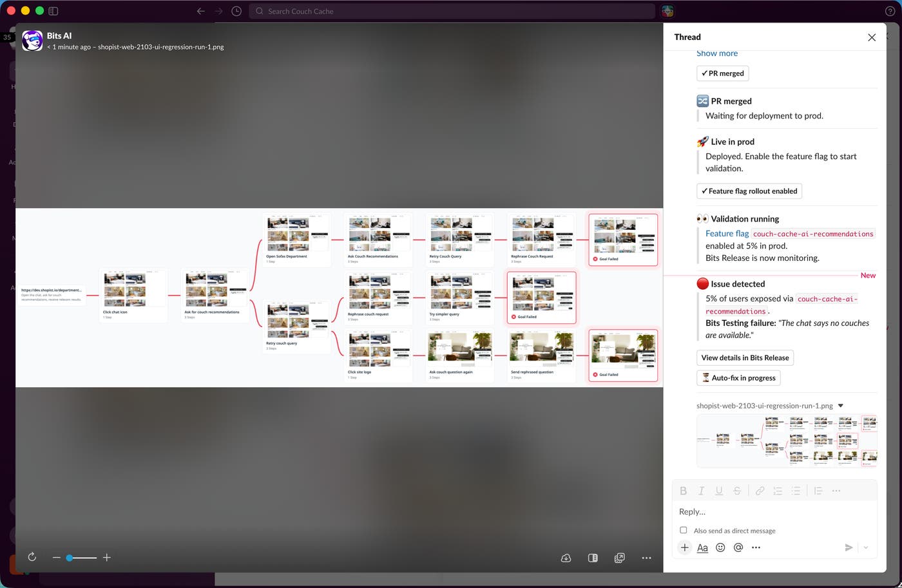902x588 pixels.
Task: Open the regression run thumbnail in the thread
Action: (787, 441)
